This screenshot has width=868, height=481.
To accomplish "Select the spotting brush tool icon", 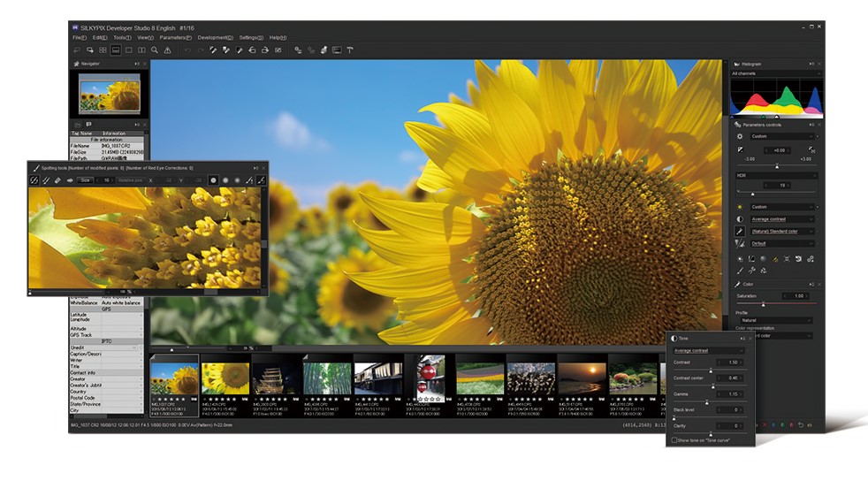I will pyautogui.click(x=34, y=179).
